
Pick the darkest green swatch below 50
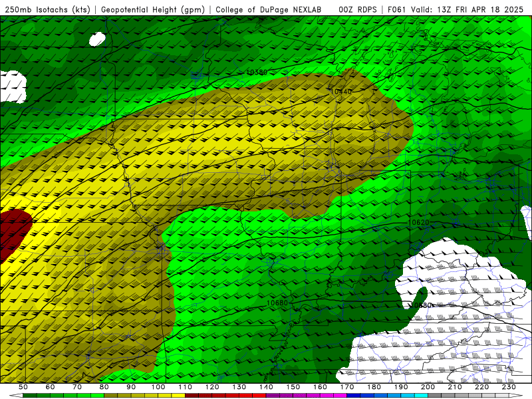pyautogui.click(x=30, y=396)
